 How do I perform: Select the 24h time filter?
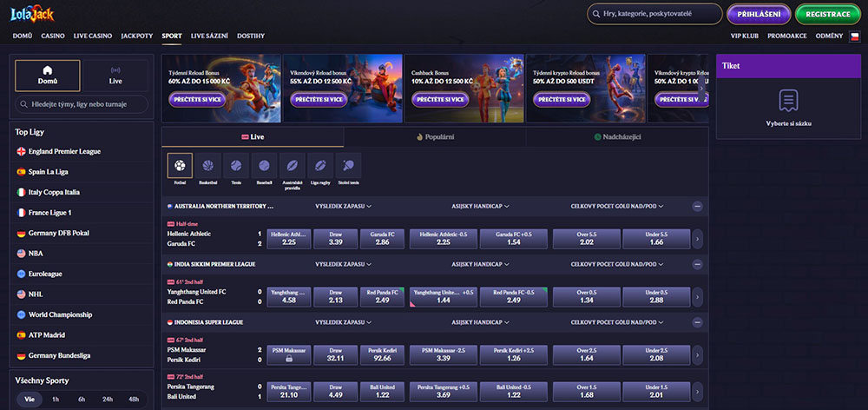point(108,400)
